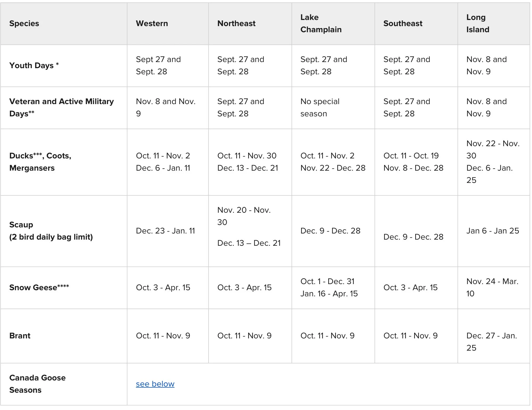
Task: Select the 'Jan 6 - Jan 25' Scaup cell
Action: (493, 231)
